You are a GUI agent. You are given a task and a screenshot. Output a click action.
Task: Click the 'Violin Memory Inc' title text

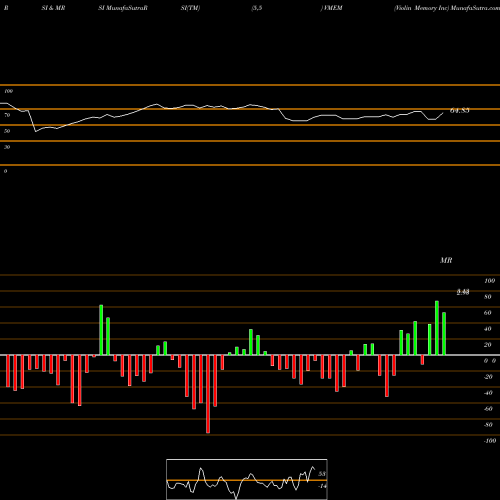click(421, 8)
